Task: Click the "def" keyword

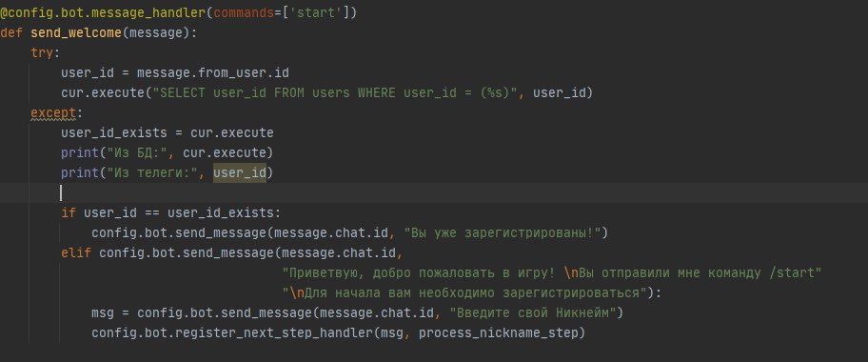Action: [11, 32]
